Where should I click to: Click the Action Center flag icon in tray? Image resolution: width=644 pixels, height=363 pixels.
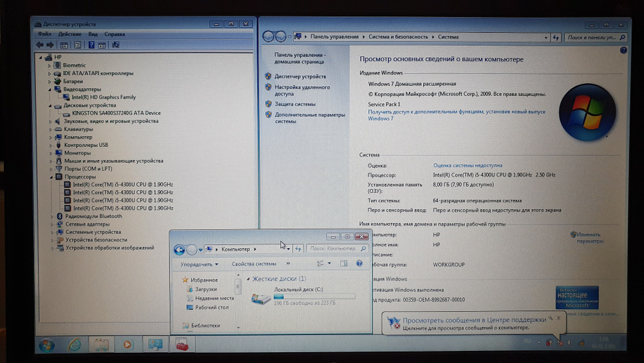click(x=560, y=342)
